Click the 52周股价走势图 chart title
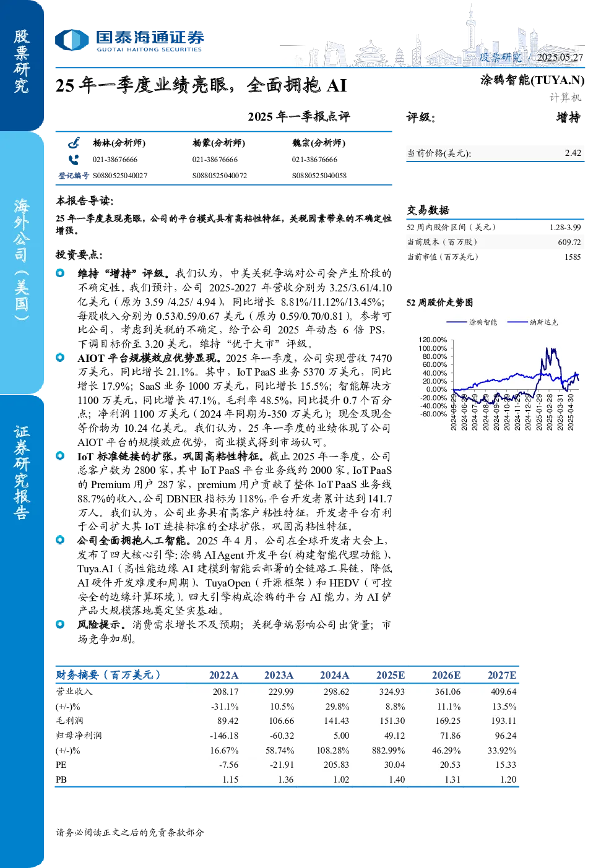Viewport: 614px width, 868px height. pyautogui.click(x=439, y=303)
